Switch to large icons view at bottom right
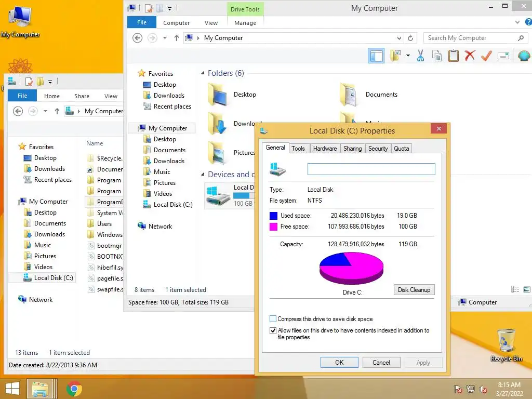 tap(527, 289)
